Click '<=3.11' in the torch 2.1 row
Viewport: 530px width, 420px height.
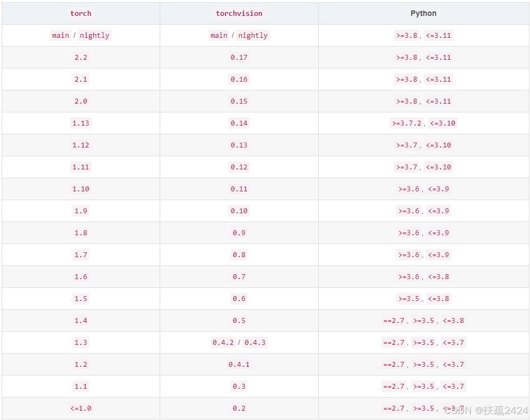click(438, 80)
